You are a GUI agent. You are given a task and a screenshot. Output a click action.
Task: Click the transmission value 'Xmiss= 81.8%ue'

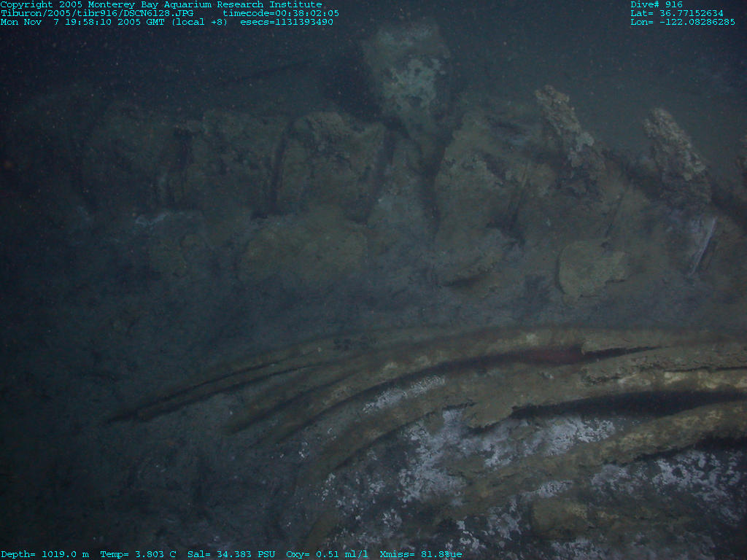coord(421,554)
